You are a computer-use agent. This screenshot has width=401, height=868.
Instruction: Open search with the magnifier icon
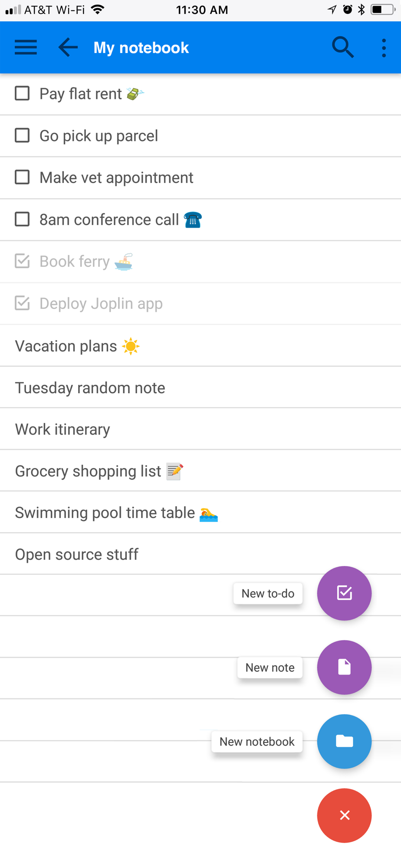click(x=343, y=47)
